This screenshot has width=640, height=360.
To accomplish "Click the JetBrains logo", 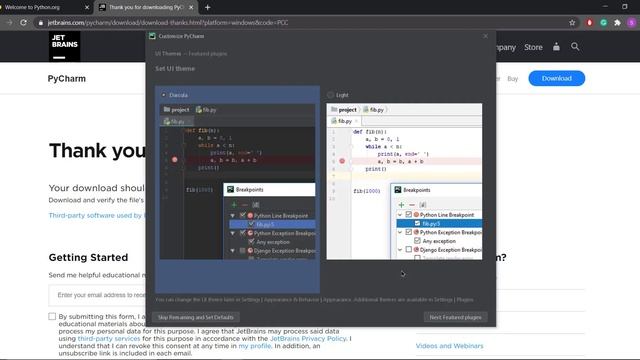I will (x=64, y=47).
